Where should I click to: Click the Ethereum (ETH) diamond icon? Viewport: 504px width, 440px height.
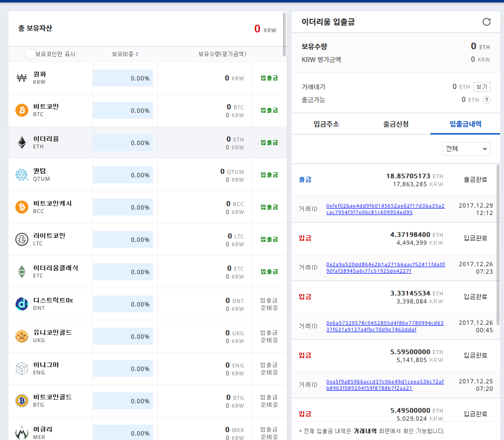[x=22, y=143]
